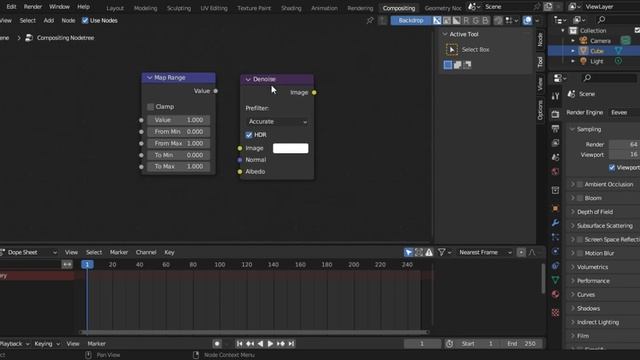Screen dimensions: 640x360
Task: Collapse the Active Tool panel
Action: click(x=445, y=34)
